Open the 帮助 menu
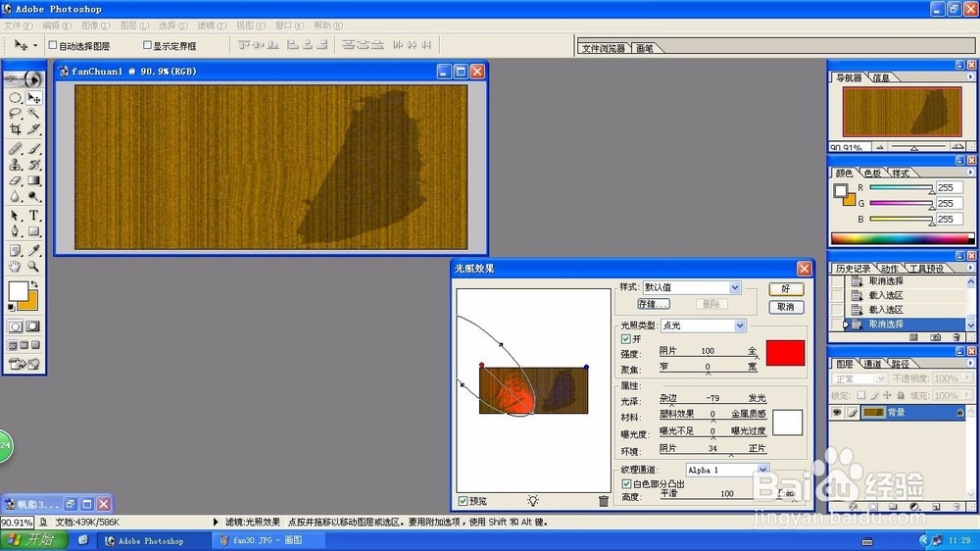The width and height of the screenshot is (980, 551). point(328,25)
